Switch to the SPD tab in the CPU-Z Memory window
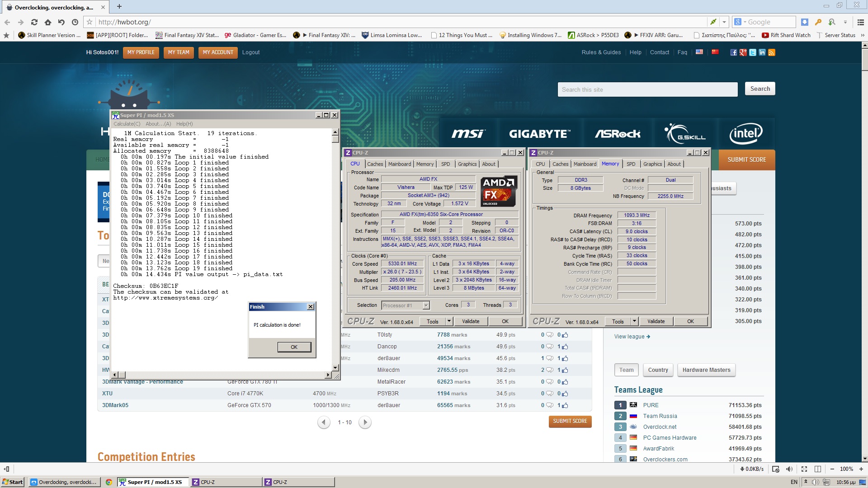This screenshot has width=868, height=488. point(631,164)
